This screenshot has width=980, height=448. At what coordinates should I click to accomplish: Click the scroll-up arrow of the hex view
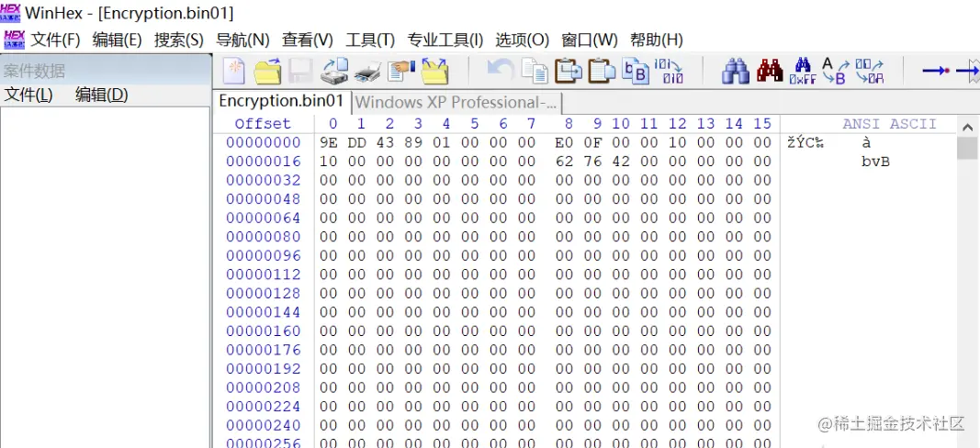click(x=967, y=127)
